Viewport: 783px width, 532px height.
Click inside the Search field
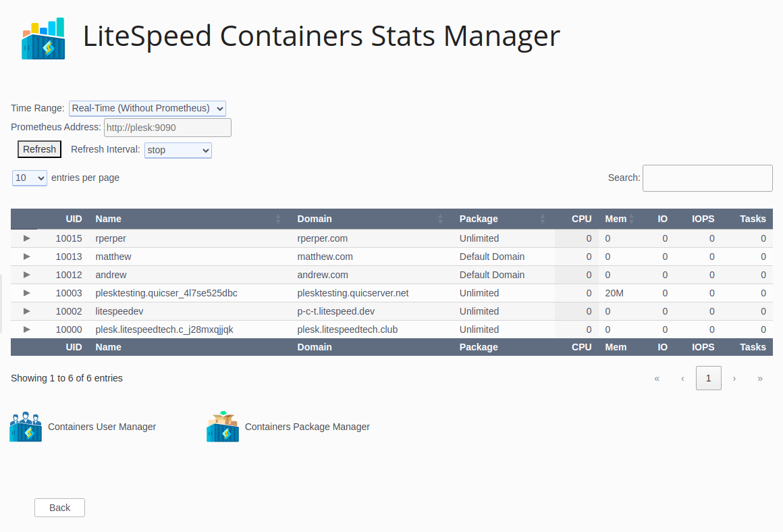707,178
